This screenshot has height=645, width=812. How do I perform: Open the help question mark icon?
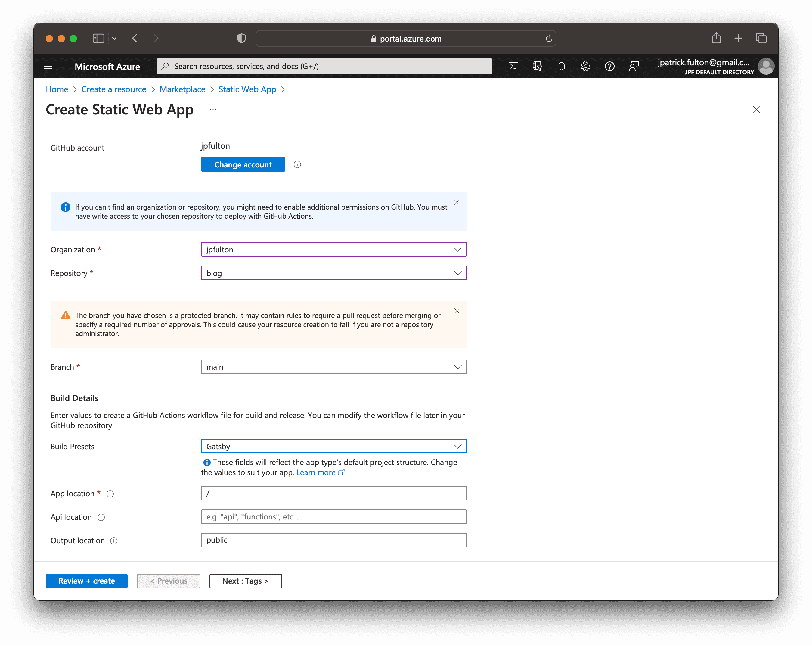pos(609,66)
